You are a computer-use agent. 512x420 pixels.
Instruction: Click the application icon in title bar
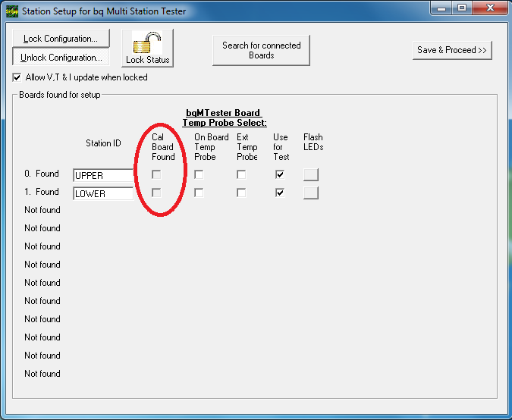(12, 11)
